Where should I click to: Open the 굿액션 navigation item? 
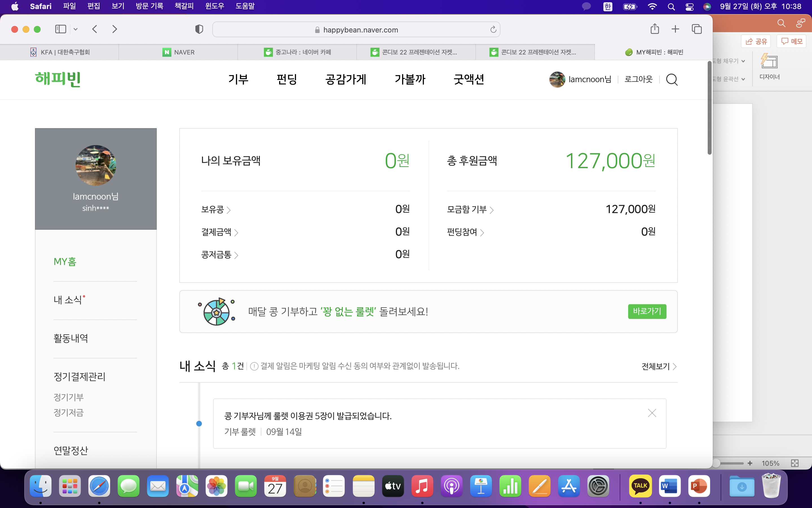coord(469,79)
